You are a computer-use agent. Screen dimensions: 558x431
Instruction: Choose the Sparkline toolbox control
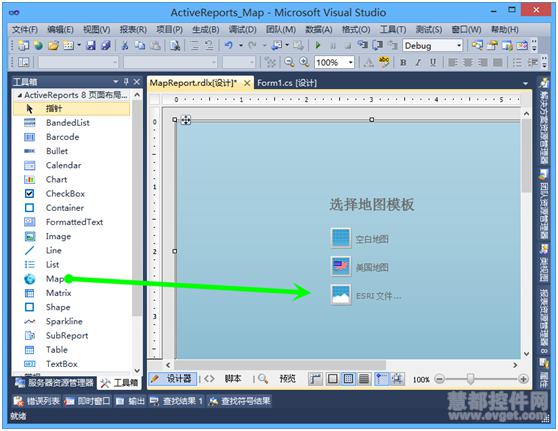64,321
